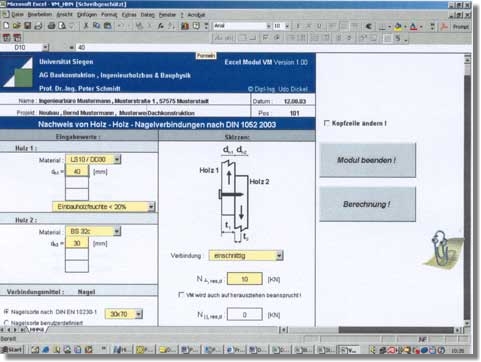Click the Print icon in toolbar
481x362 pixels.
[51, 26]
